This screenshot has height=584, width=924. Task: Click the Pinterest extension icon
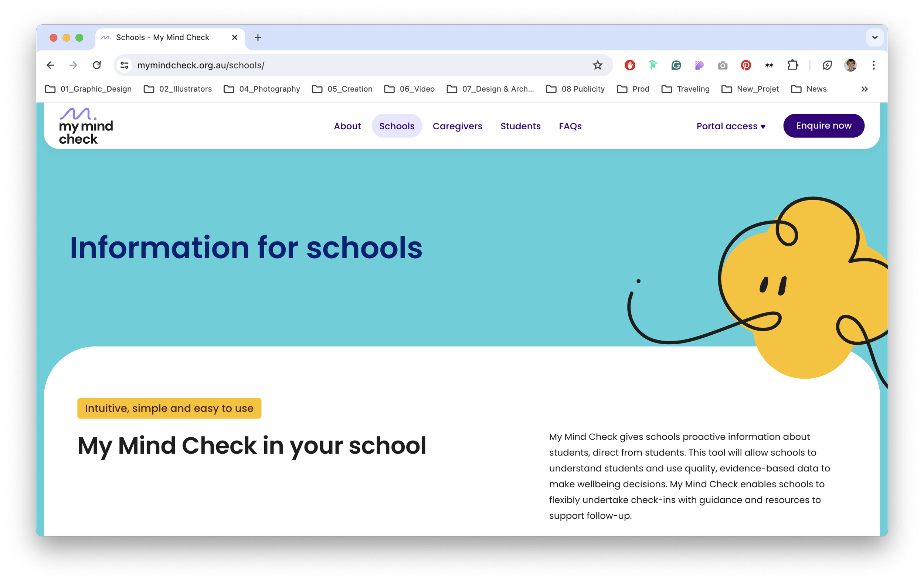point(745,65)
